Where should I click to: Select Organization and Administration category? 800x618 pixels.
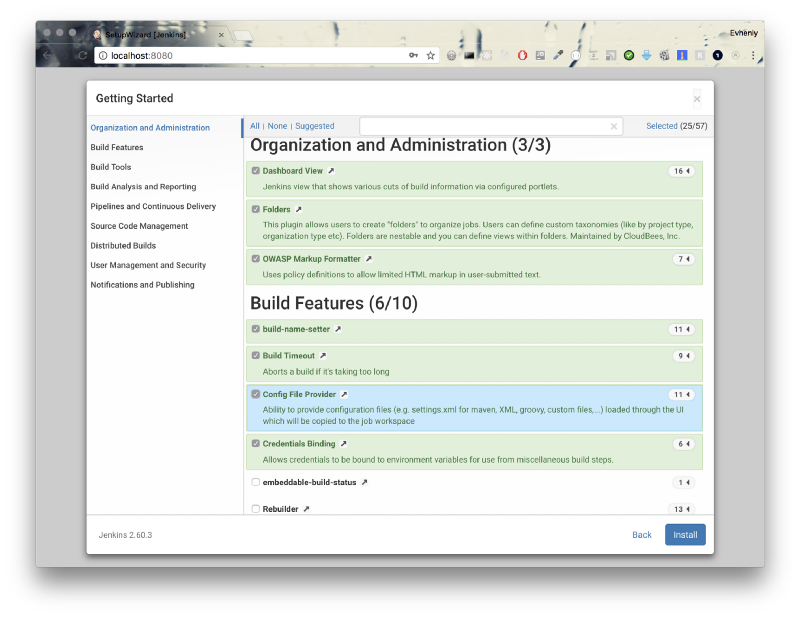coord(150,128)
